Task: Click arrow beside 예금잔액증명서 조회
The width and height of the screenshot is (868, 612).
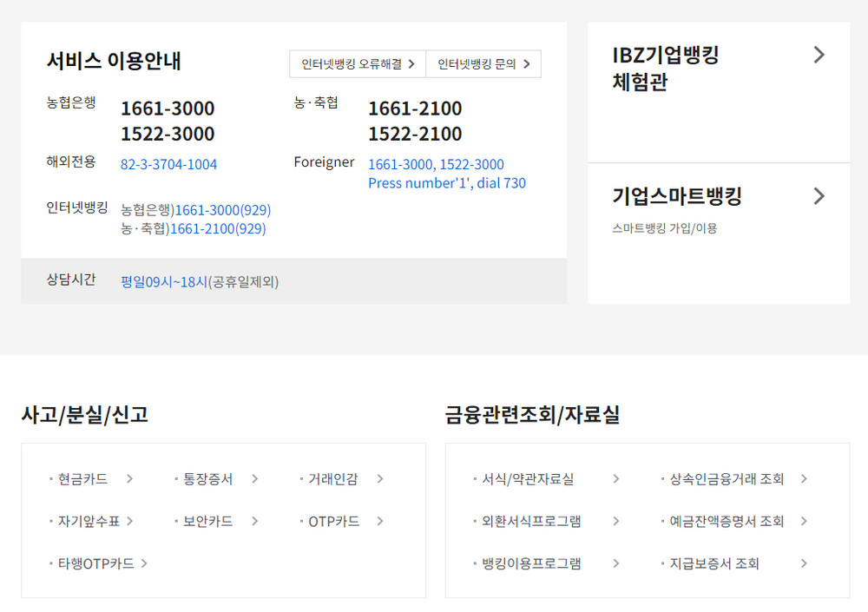Action: [x=804, y=521]
